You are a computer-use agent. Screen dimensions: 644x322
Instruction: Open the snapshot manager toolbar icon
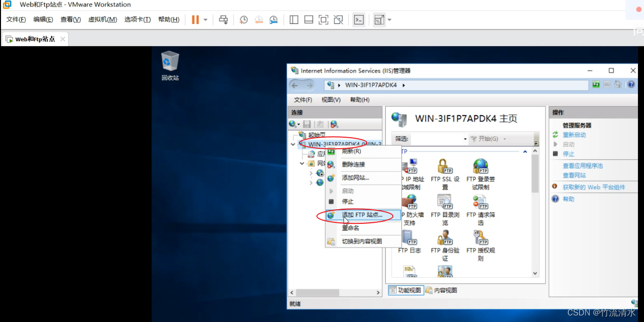tap(274, 20)
